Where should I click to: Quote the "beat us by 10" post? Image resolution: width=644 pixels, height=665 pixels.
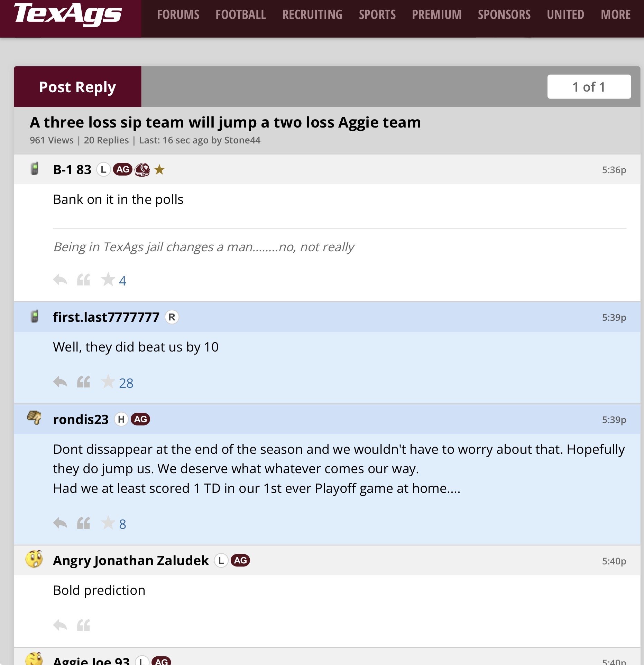(x=83, y=382)
